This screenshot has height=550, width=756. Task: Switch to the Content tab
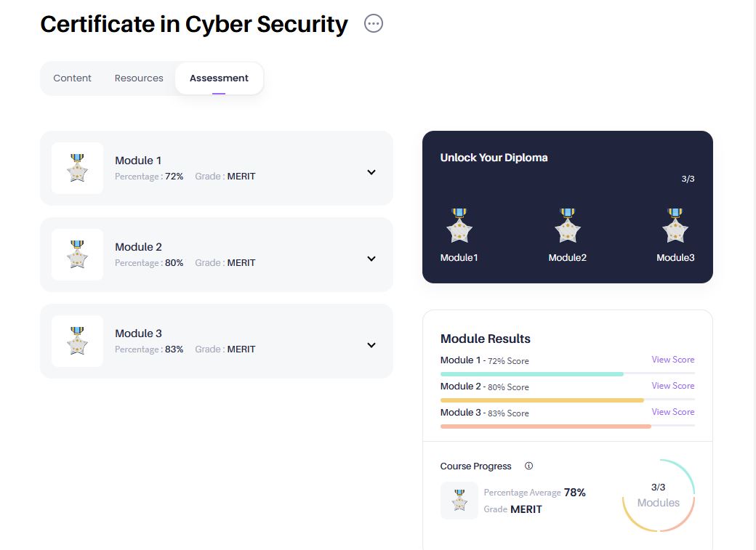pyautogui.click(x=72, y=78)
